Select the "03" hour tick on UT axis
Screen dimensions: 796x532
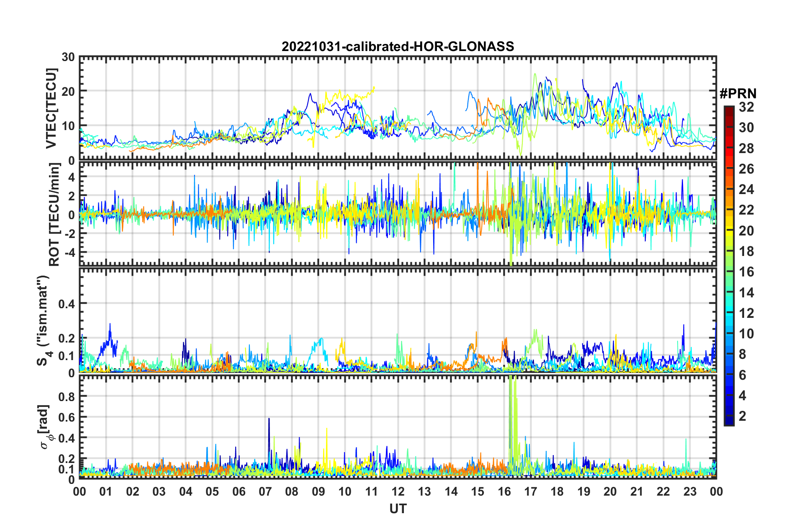click(x=159, y=492)
